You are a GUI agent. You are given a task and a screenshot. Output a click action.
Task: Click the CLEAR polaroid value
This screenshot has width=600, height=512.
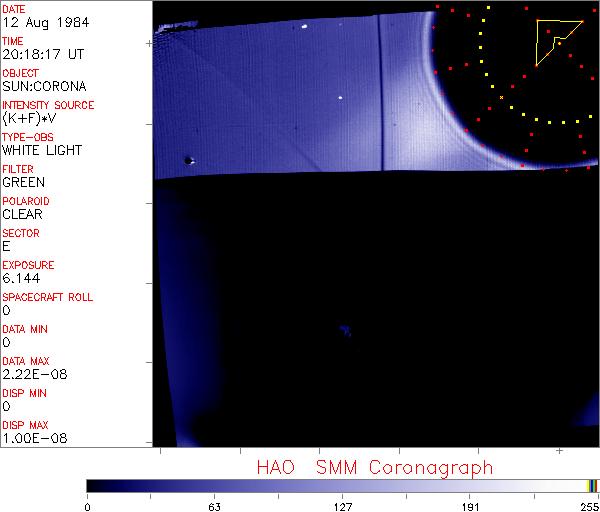pos(22,214)
